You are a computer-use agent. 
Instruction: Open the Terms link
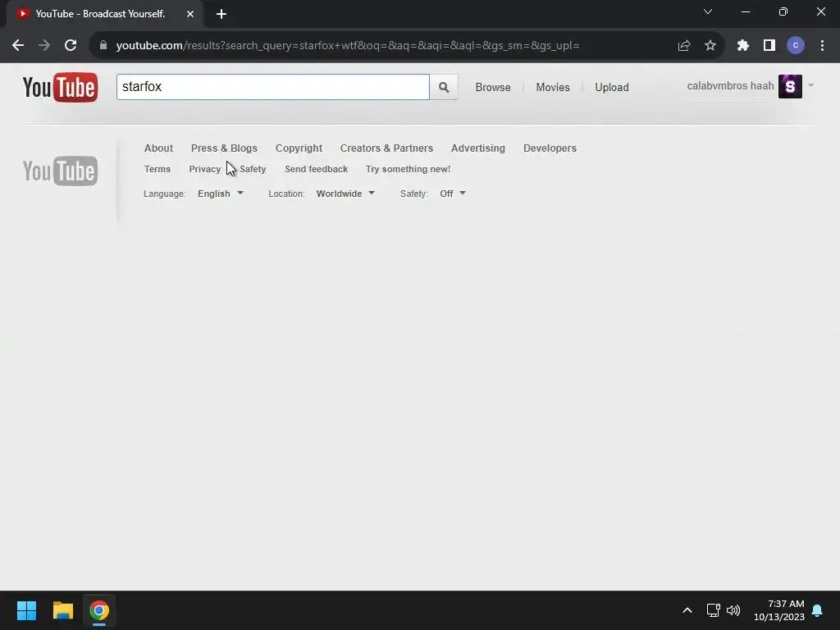click(157, 169)
